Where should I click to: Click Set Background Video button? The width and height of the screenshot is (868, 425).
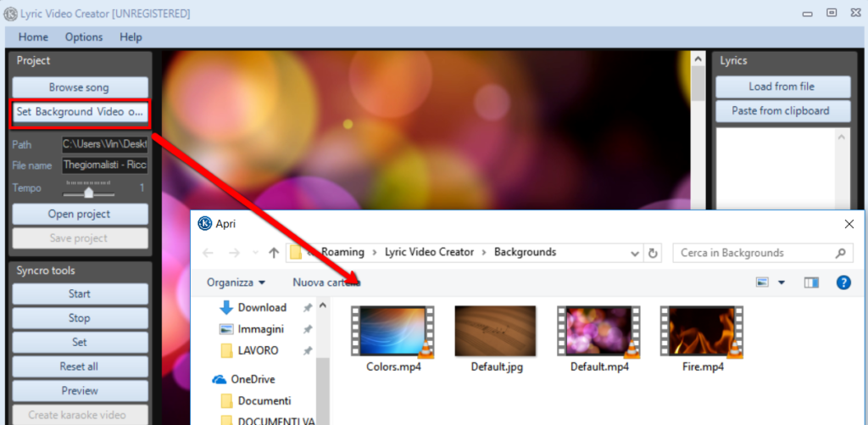pos(80,111)
